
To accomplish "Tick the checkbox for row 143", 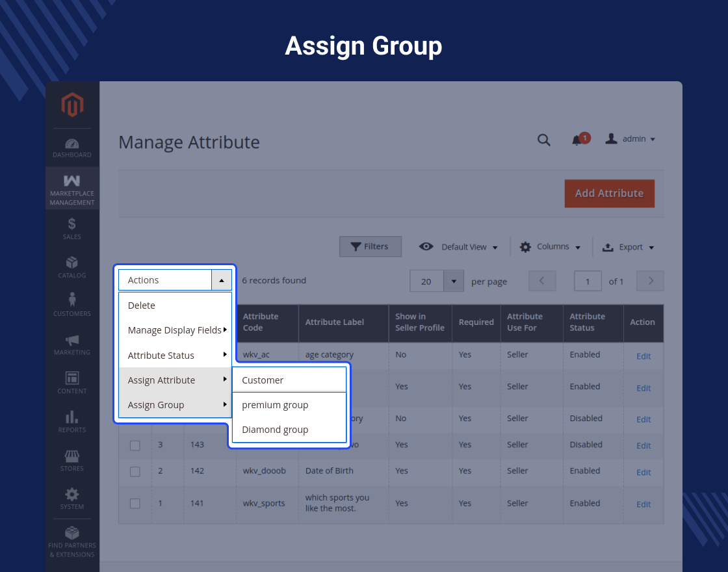I will [x=135, y=445].
